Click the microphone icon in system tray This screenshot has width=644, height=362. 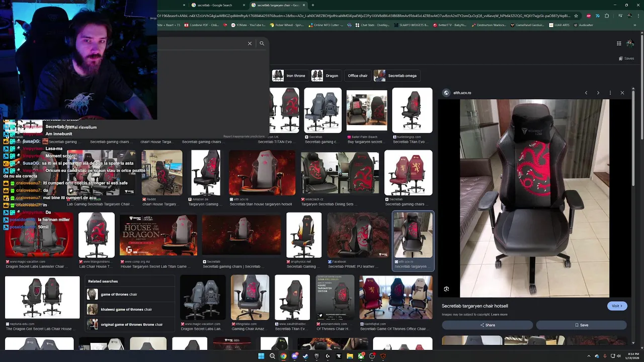point(605,356)
